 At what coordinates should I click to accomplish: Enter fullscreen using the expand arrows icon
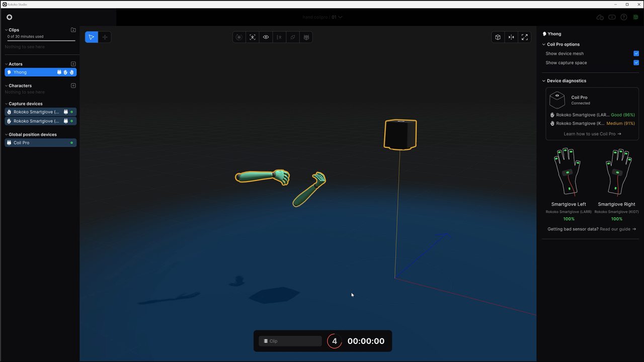pyautogui.click(x=524, y=37)
